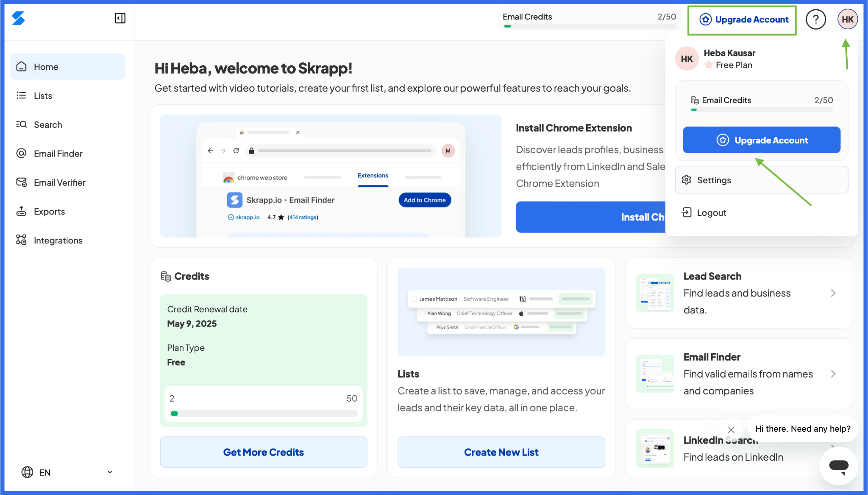The image size is (868, 495).
Task: Open Email Verifier in the sidebar
Action: pos(67,182)
